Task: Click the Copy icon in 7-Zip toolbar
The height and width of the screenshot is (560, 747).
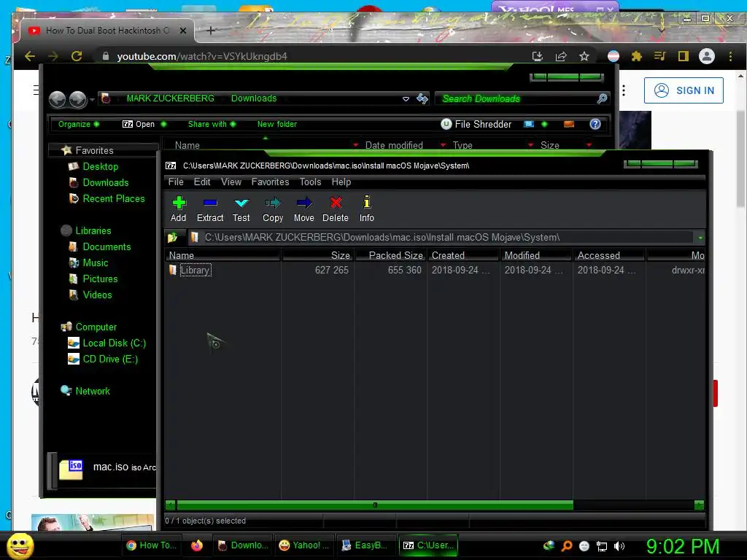Action: click(273, 203)
